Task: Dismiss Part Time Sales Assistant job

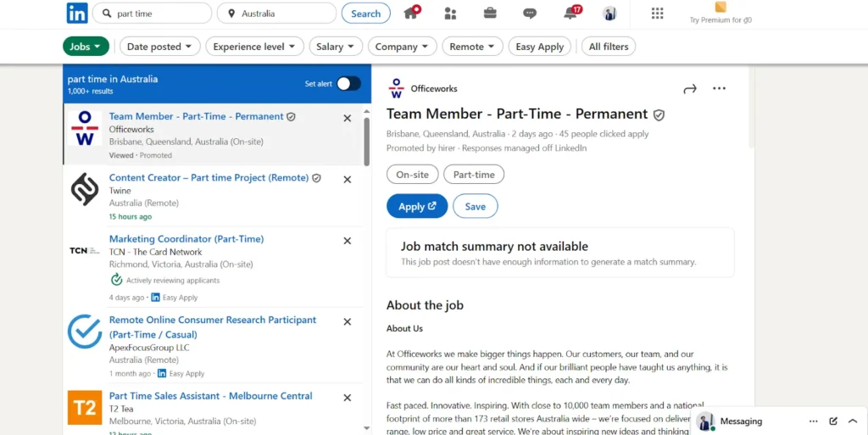Action: click(x=347, y=398)
